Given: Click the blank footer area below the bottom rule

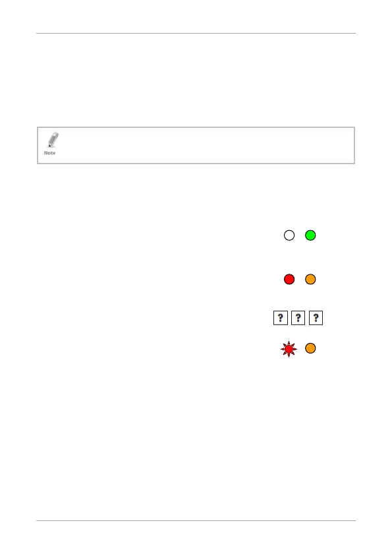Looking at the screenshot, I should coord(196,538).
